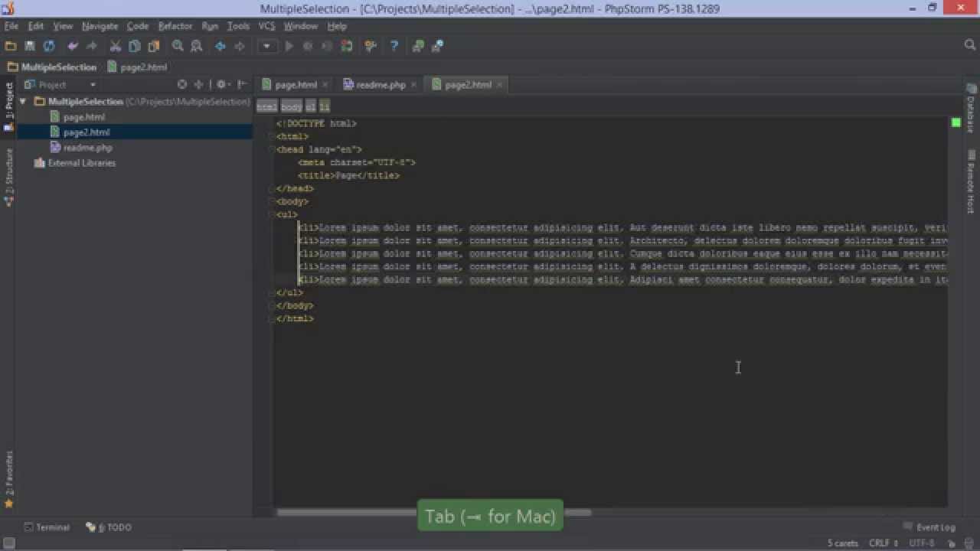Click the Back navigation arrow
This screenshot has width=980, height=551.
220,46
